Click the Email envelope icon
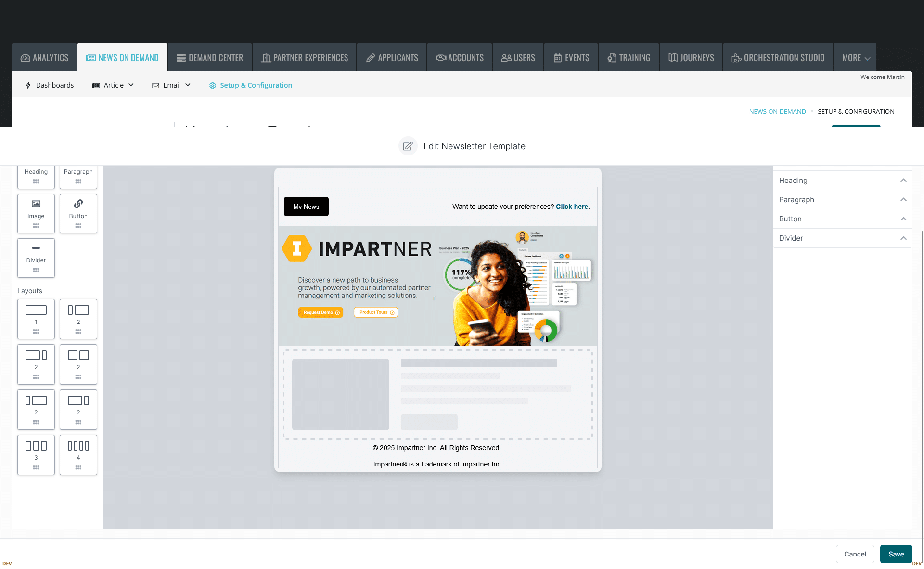This screenshot has height=569, width=924. [x=155, y=85]
